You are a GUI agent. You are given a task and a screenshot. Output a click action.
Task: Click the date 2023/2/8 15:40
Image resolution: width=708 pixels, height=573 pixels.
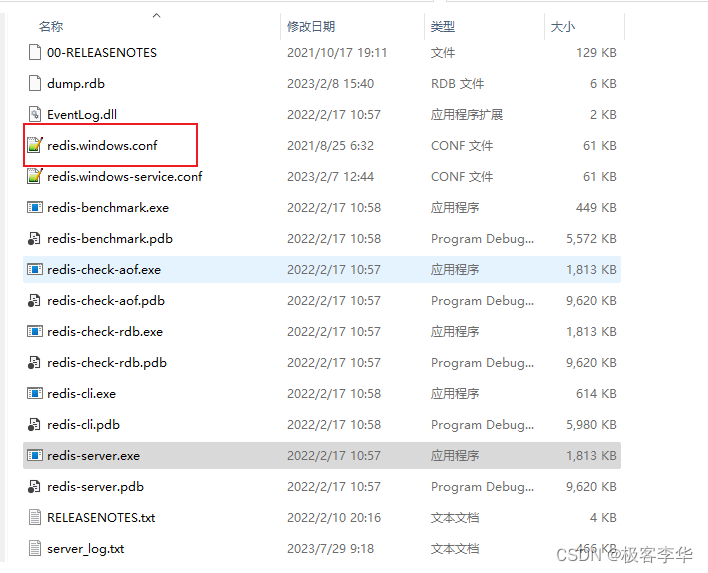click(x=331, y=84)
